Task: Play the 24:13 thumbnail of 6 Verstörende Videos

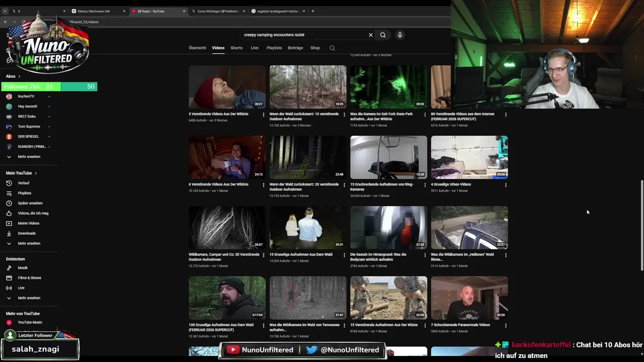Action: 227,157
